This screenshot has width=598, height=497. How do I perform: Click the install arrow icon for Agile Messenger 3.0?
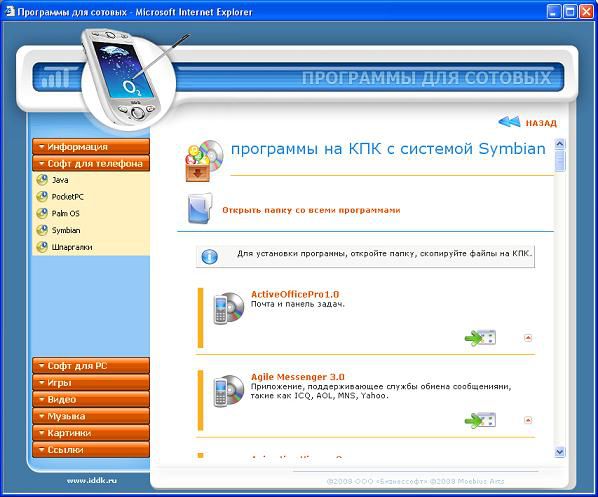480,420
